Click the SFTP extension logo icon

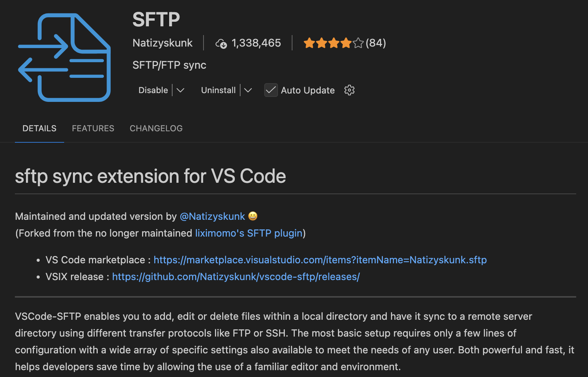64,58
